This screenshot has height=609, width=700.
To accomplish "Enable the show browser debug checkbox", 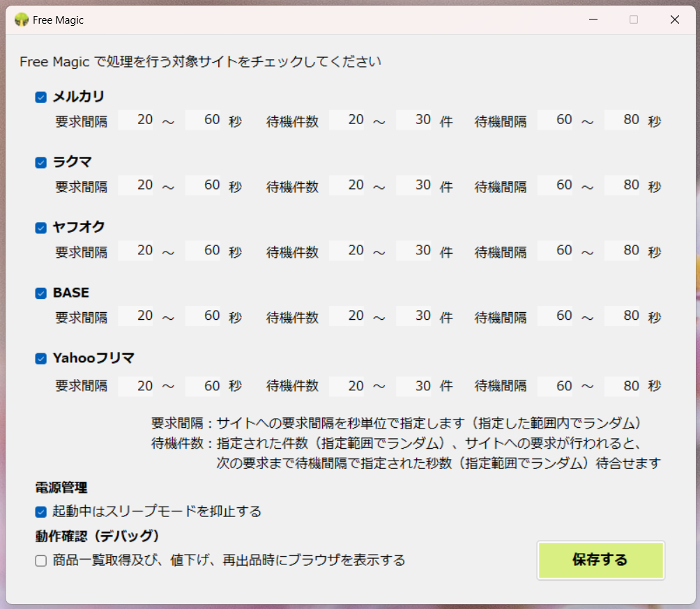I will [x=40, y=561].
